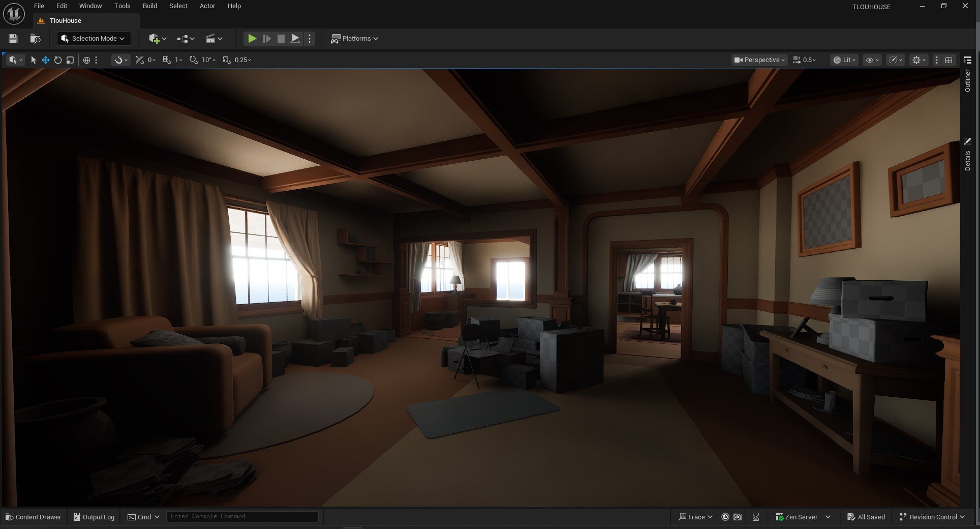Open the Edit menu
This screenshot has width=980, height=529.
click(62, 6)
